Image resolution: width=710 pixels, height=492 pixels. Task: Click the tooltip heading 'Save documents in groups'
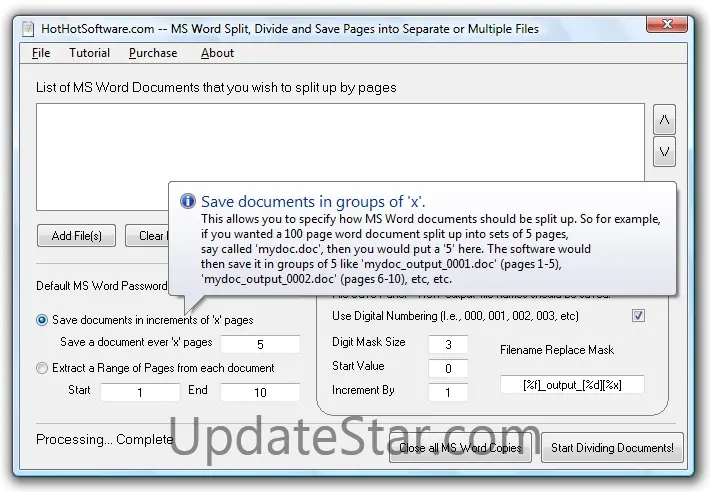coord(313,201)
